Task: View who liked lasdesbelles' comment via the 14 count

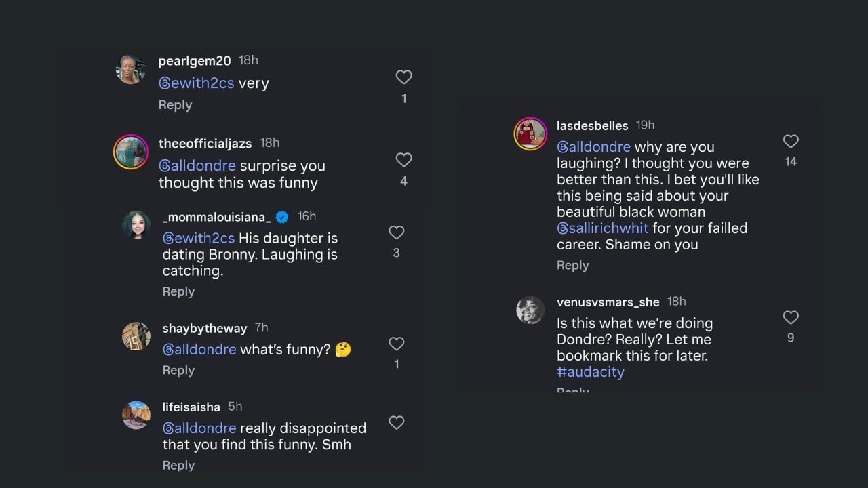Action: pos(791,161)
